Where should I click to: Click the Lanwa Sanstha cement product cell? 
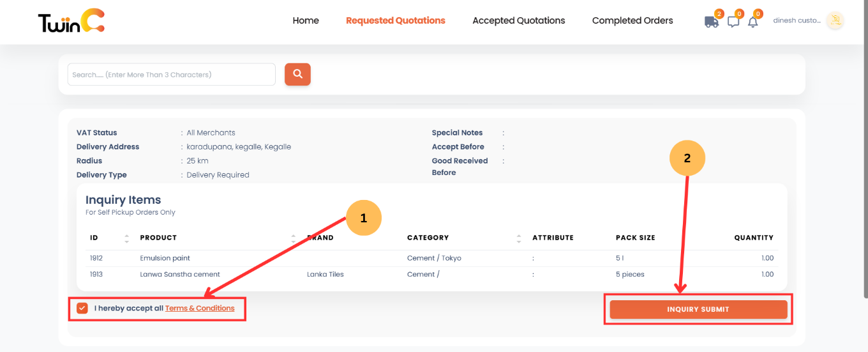click(180, 274)
